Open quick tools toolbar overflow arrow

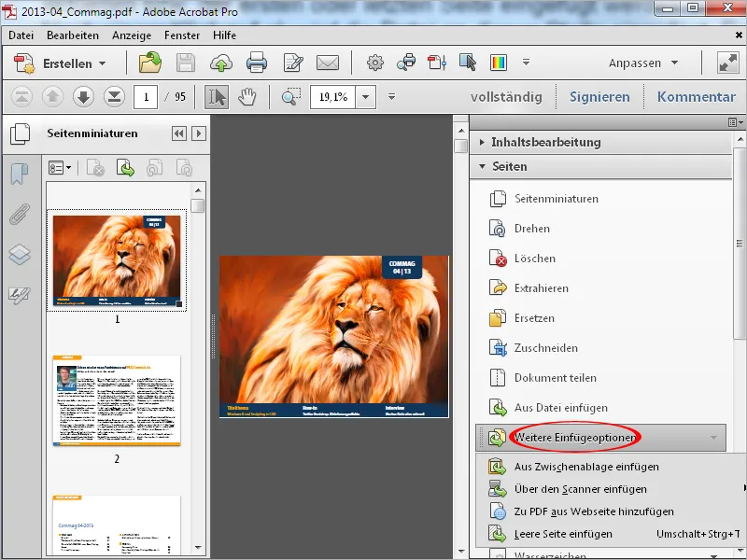[526, 63]
